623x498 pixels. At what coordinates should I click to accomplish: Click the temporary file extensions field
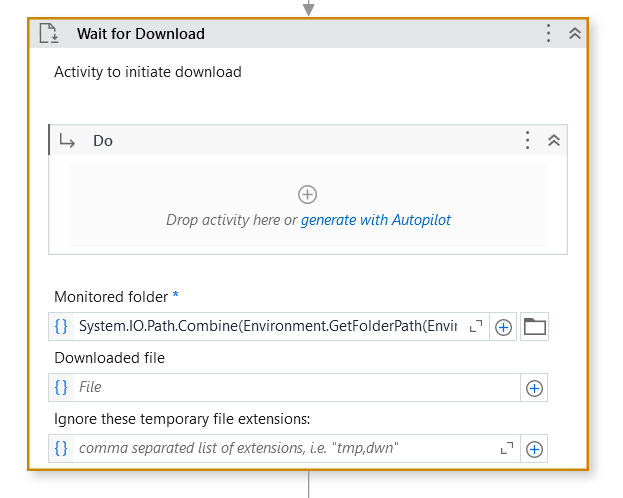[280, 448]
